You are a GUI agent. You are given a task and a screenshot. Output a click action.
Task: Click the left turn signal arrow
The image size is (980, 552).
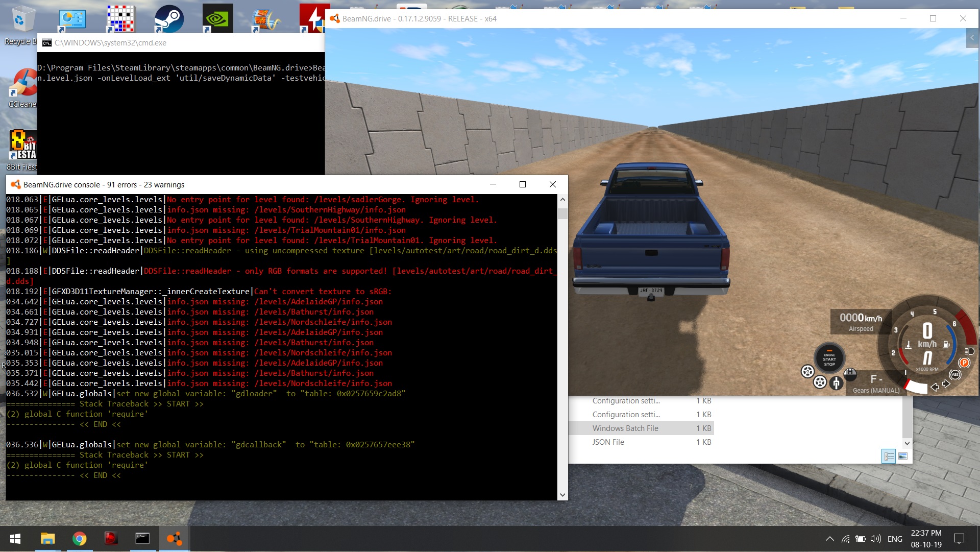[935, 387]
